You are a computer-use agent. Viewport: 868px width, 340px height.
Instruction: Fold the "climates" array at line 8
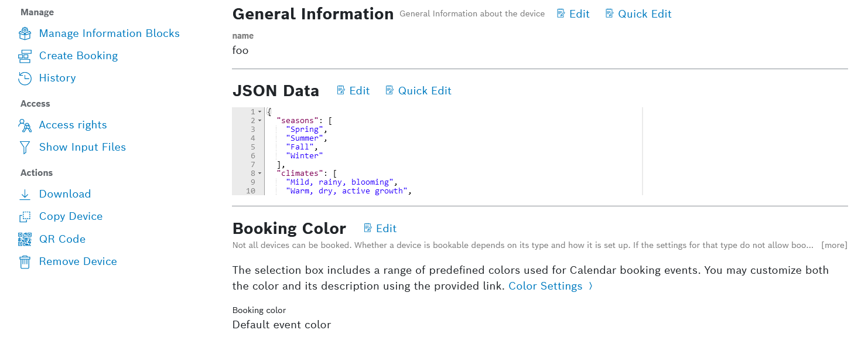coord(259,174)
